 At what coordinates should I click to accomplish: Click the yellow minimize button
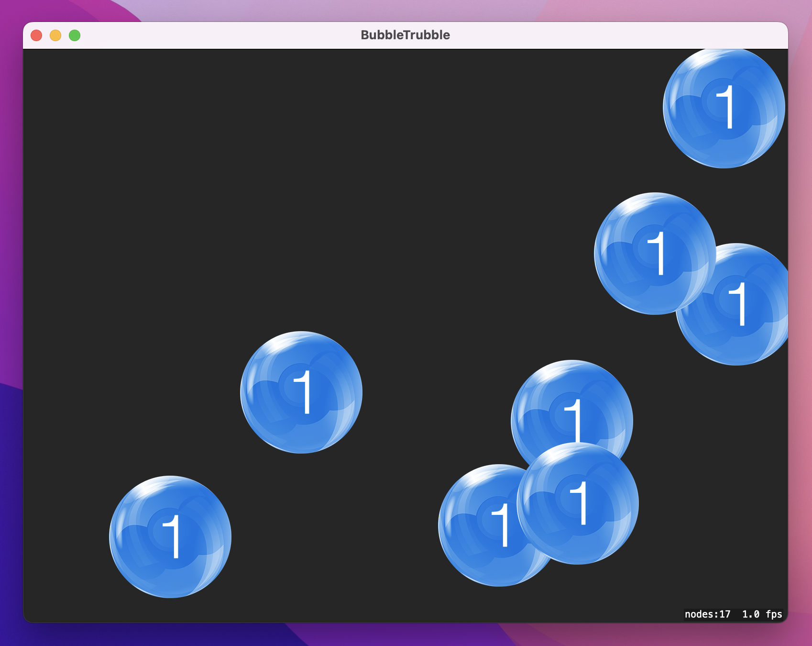55,34
